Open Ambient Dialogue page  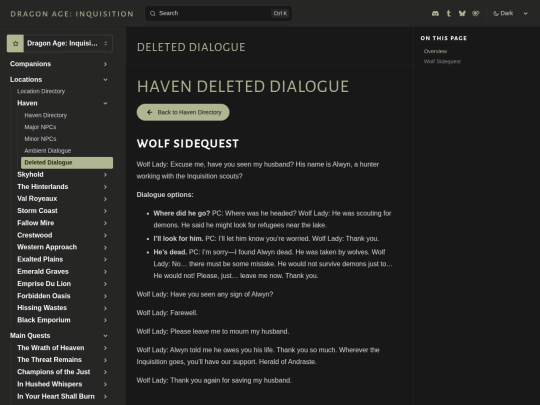tap(48, 150)
